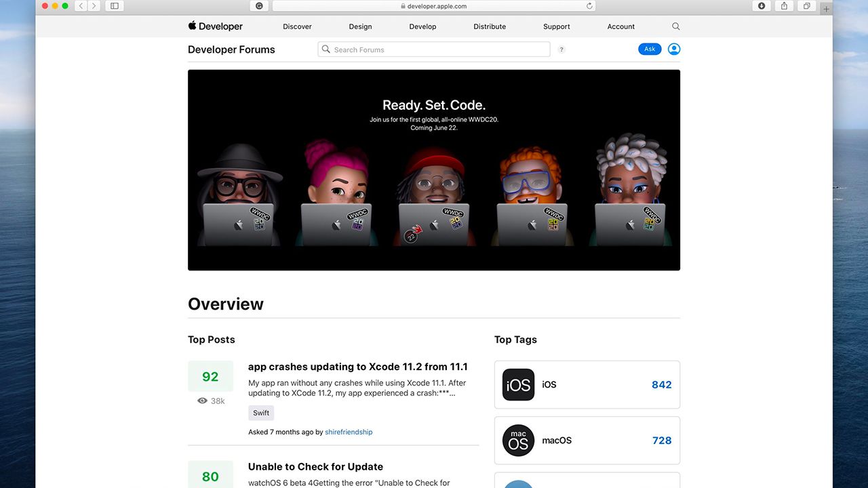Click the iOS tag icon
Image resolution: width=868 pixels, height=488 pixels.
[x=518, y=385]
